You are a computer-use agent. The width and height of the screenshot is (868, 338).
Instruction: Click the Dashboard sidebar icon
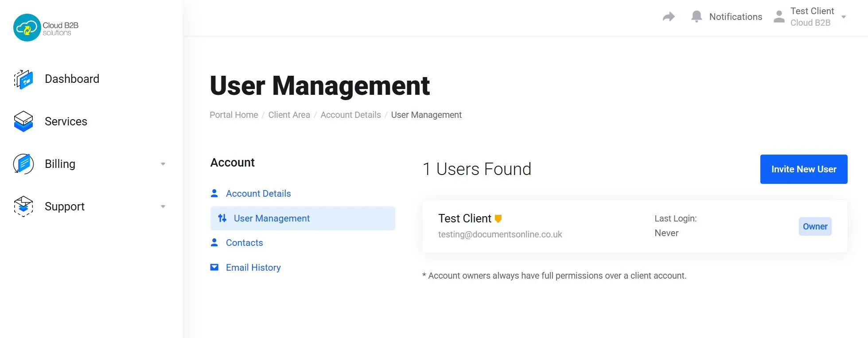click(23, 79)
